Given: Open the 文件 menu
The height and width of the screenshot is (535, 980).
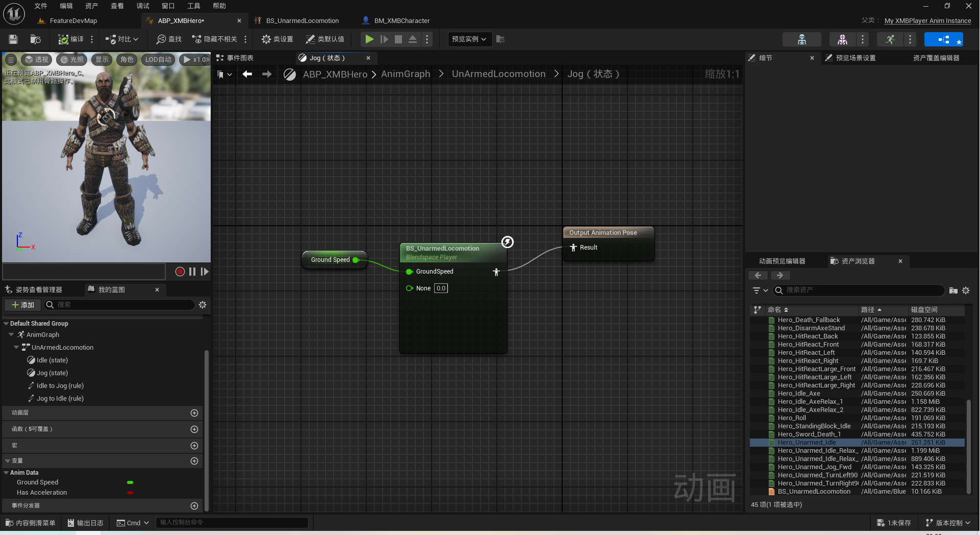Looking at the screenshot, I should [x=41, y=6].
